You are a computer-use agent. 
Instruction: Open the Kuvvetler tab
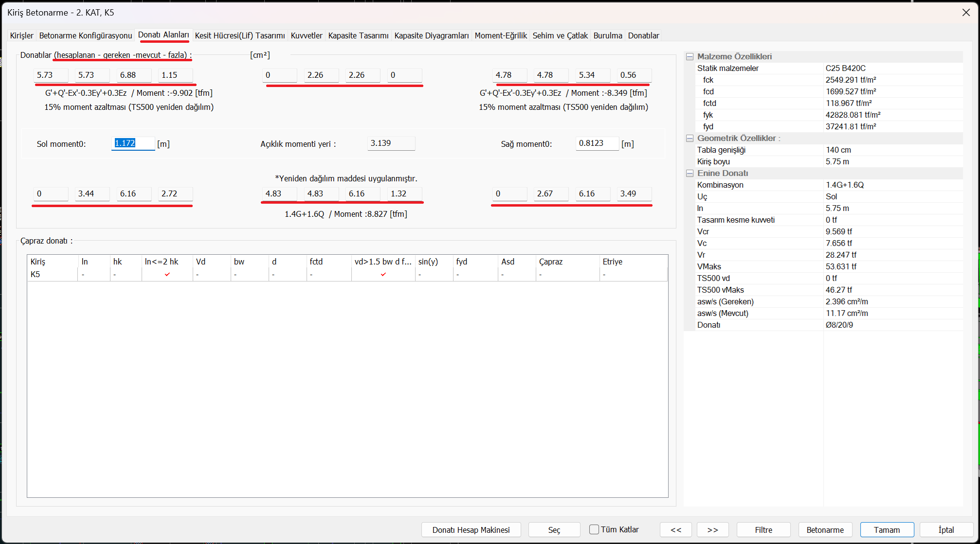point(307,35)
